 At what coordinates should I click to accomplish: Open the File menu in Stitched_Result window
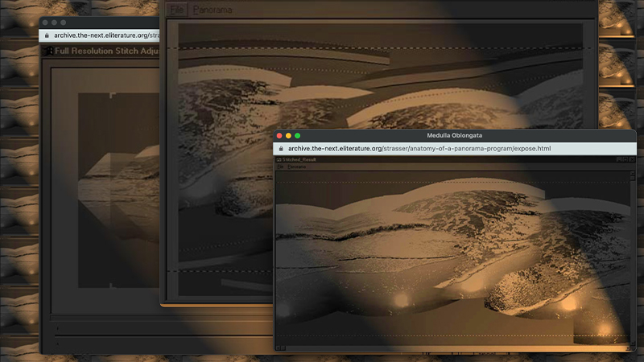280,167
